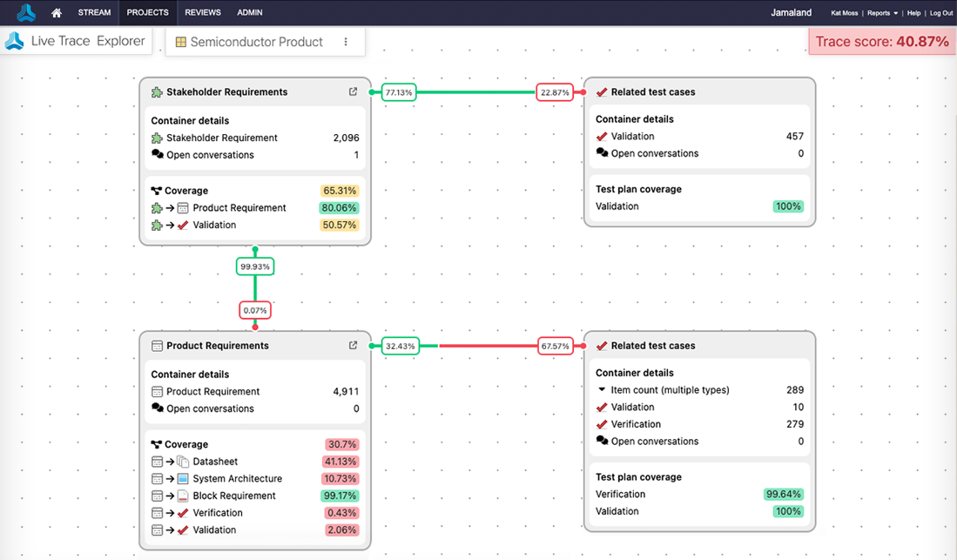The height and width of the screenshot is (560, 957).
Task: Click Related test cases checkmark icon at top
Action: 602,92
